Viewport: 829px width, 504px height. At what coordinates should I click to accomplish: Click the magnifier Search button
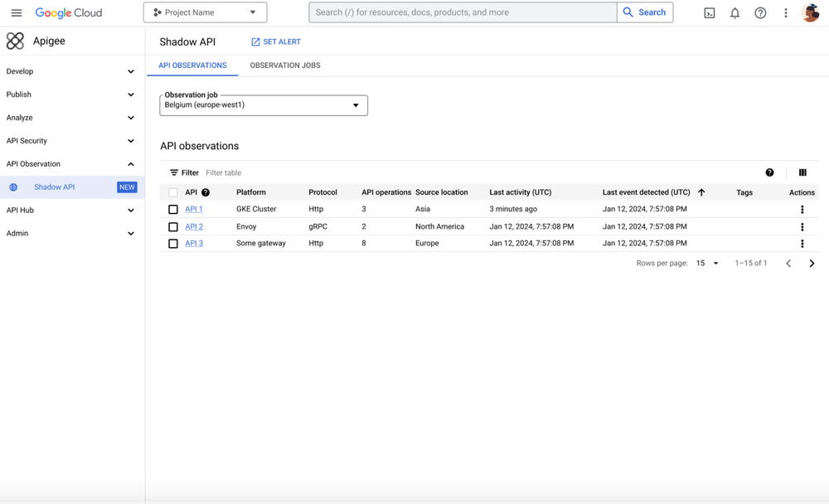tap(645, 12)
